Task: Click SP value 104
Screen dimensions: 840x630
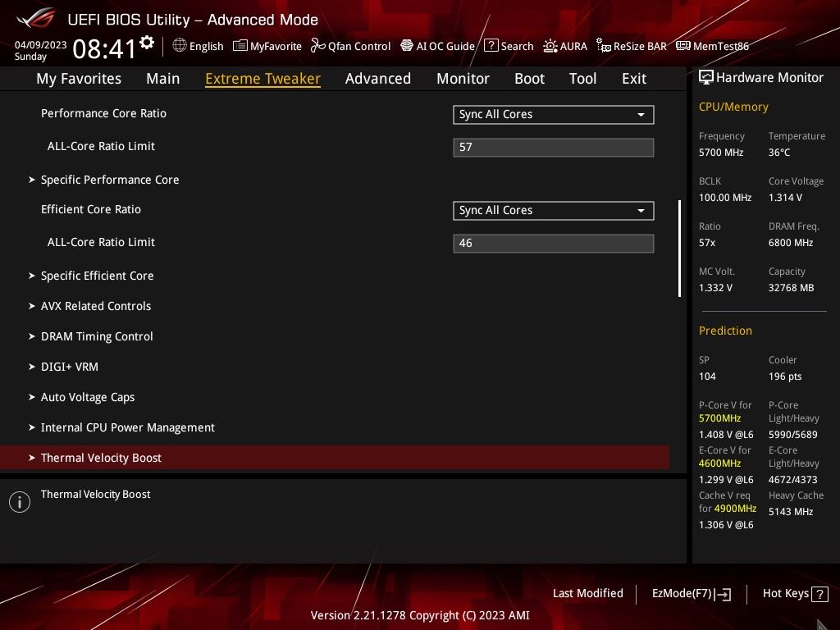Action: click(707, 377)
